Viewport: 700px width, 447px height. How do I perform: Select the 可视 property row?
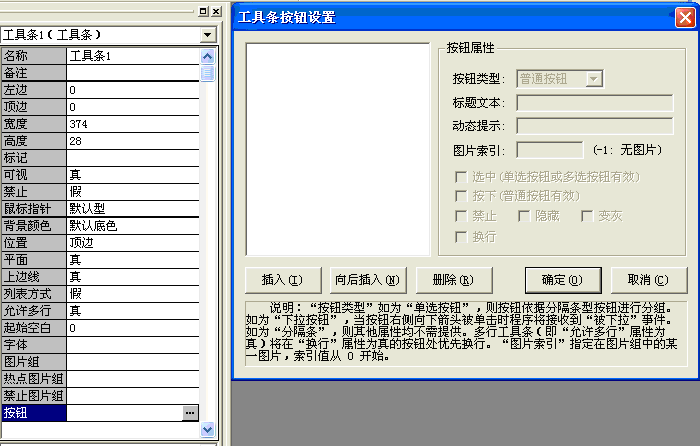pos(100,175)
